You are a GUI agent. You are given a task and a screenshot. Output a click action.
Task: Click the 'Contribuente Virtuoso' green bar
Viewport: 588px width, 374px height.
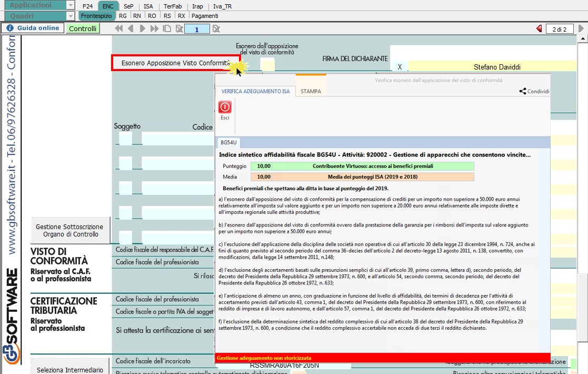[x=373, y=166]
